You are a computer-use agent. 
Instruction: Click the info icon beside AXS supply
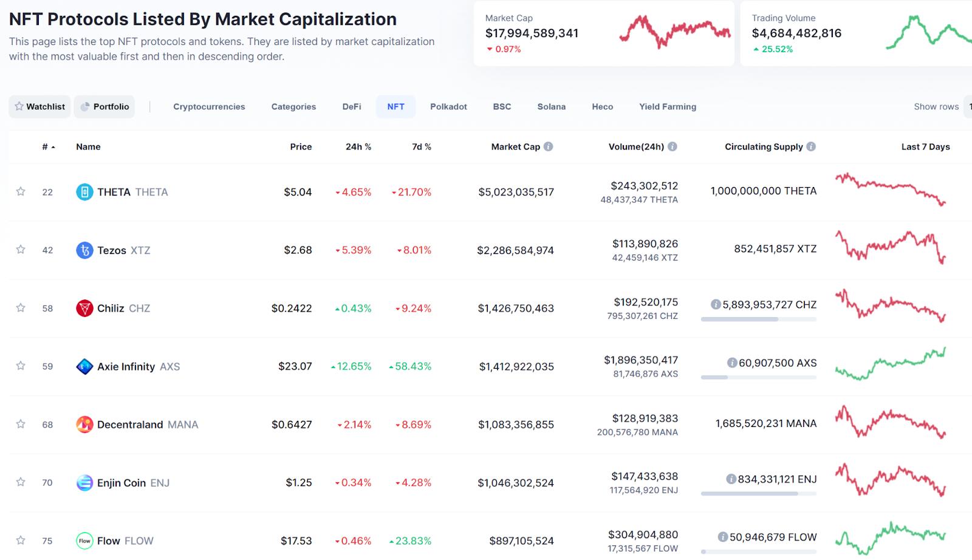pyautogui.click(x=732, y=363)
